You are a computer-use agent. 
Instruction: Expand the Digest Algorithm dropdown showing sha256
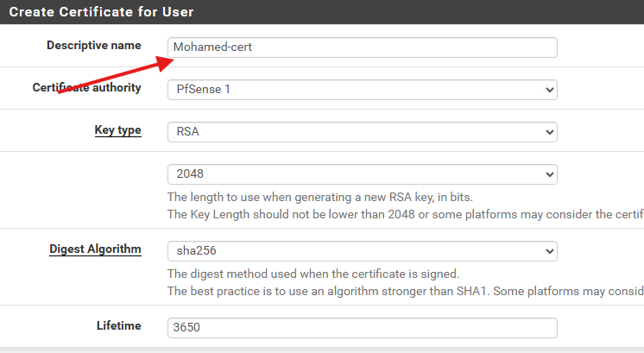point(363,251)
